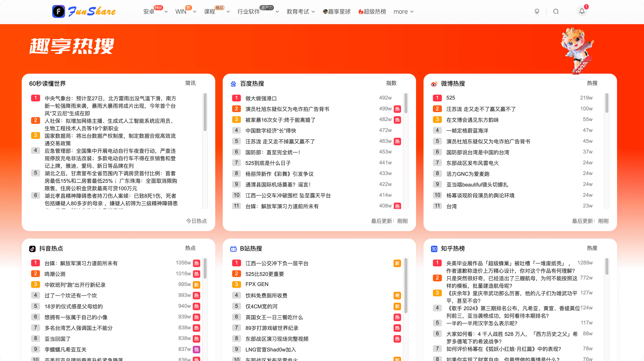Screen dimensions: 644x361
Task: Click the FunShare logo icon
Action: [58, 11]
